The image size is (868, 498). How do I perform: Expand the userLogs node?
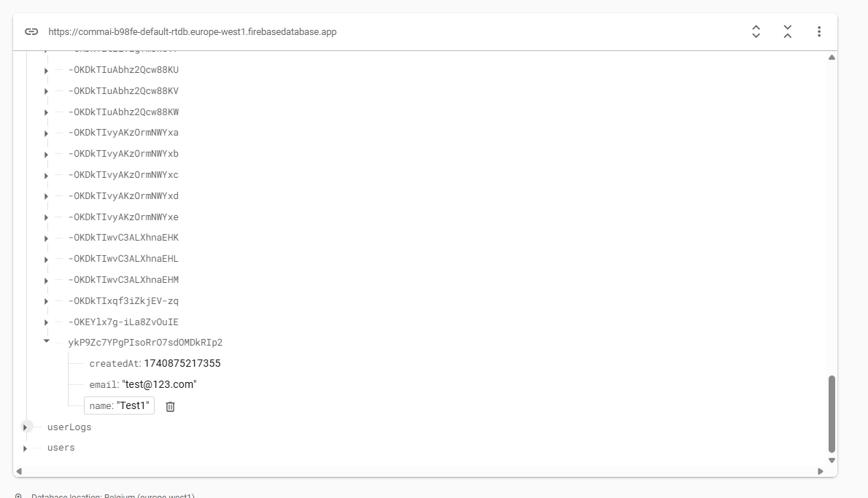click(x=25, y=427)
